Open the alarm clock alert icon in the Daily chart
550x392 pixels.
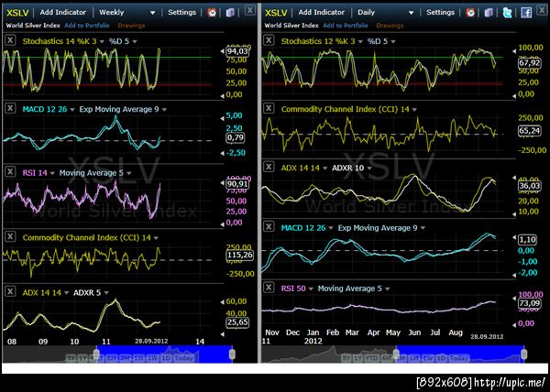[x=470, y=13]
